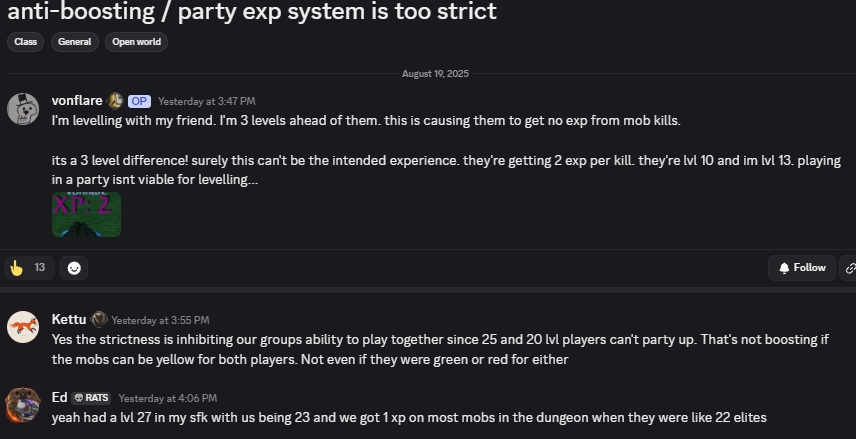Open vonflare's top-hat avatar
856x439 pixels.
(x=23, y=109)
